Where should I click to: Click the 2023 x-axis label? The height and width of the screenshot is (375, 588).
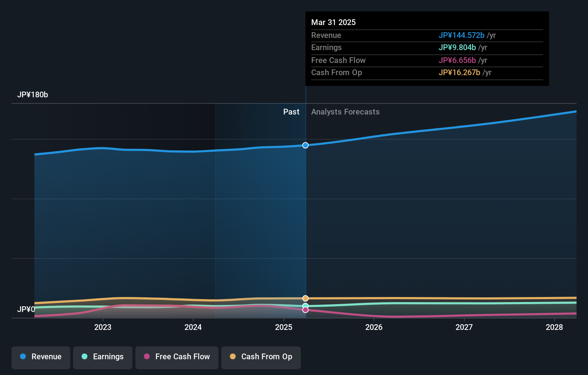tap(103, 327)
